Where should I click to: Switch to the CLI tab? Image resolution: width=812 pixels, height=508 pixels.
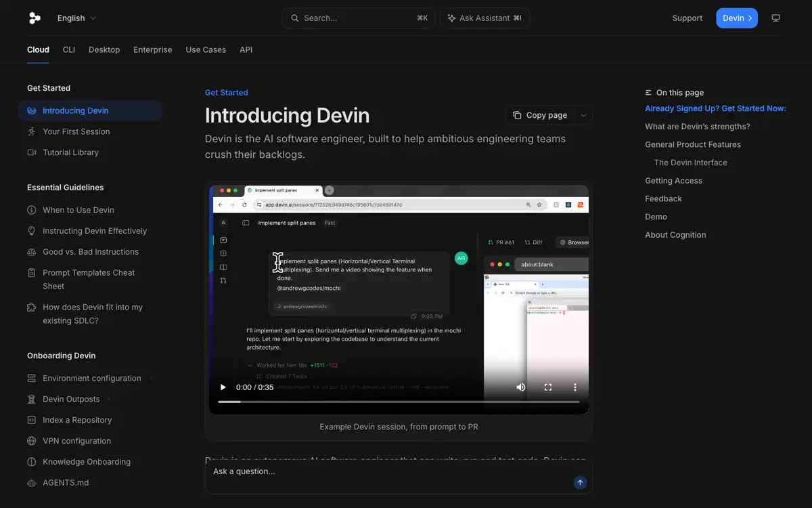[69, 49]
